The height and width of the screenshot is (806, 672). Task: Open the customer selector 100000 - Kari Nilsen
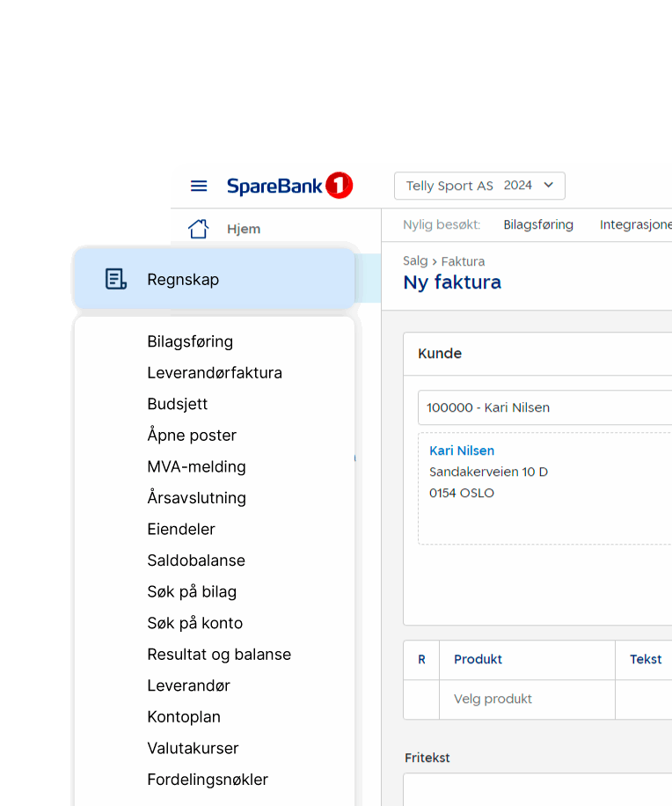tap(545, 407)
